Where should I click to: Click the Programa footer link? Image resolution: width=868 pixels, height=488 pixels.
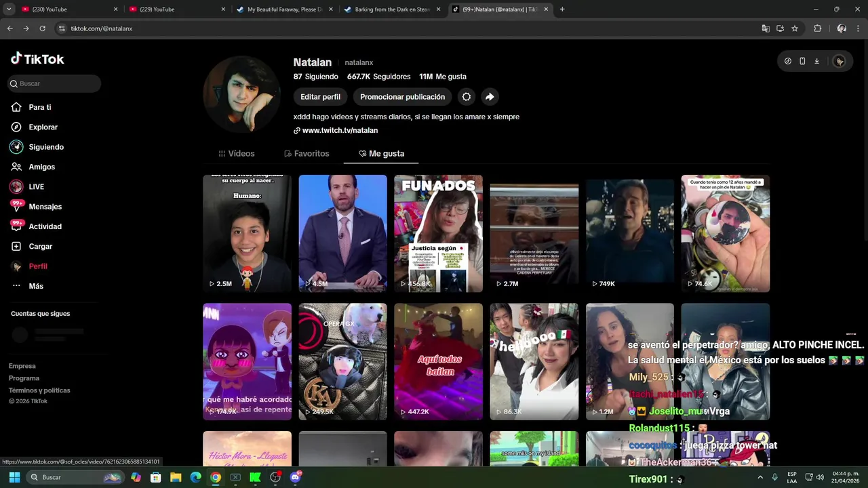tap(24, 378)
